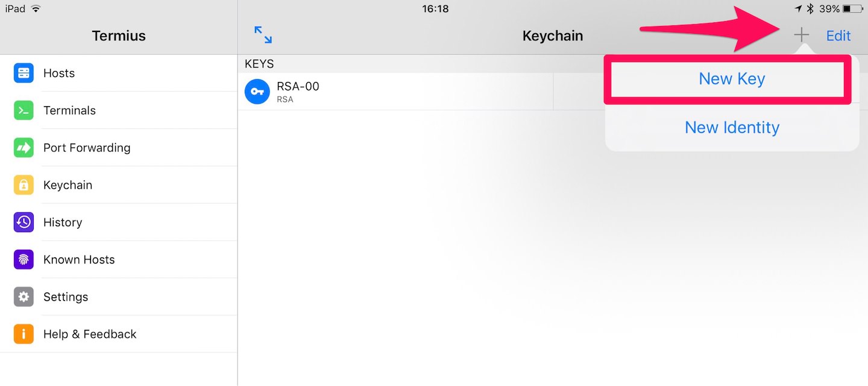This screenshot has height=386, width=868.
Task: Click the blue key icon for RSA-00
Action: coord(257,92)
